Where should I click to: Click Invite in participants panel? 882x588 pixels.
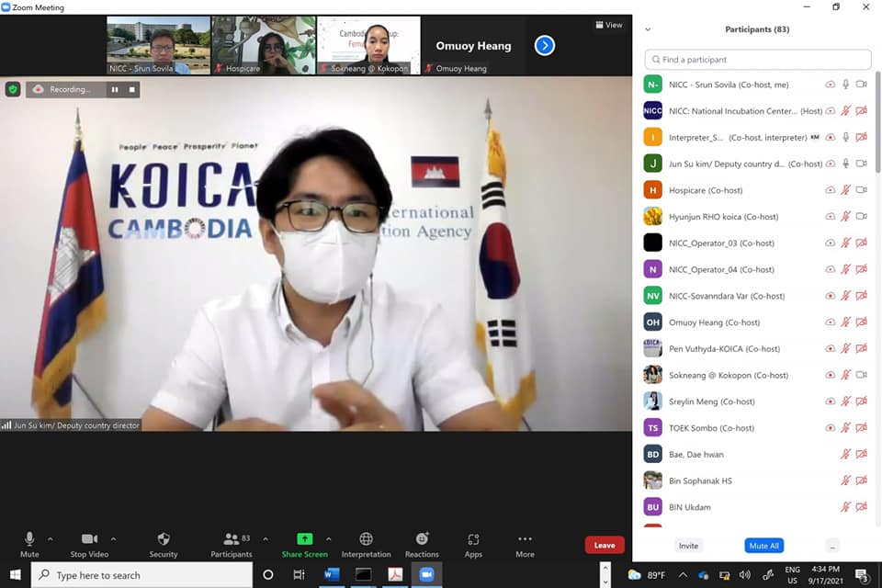[x=688, y=546]
